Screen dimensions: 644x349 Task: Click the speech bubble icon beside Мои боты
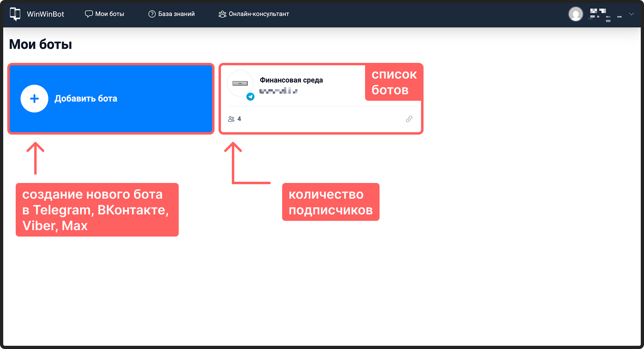pyautogui.click(x=89, y=14)
